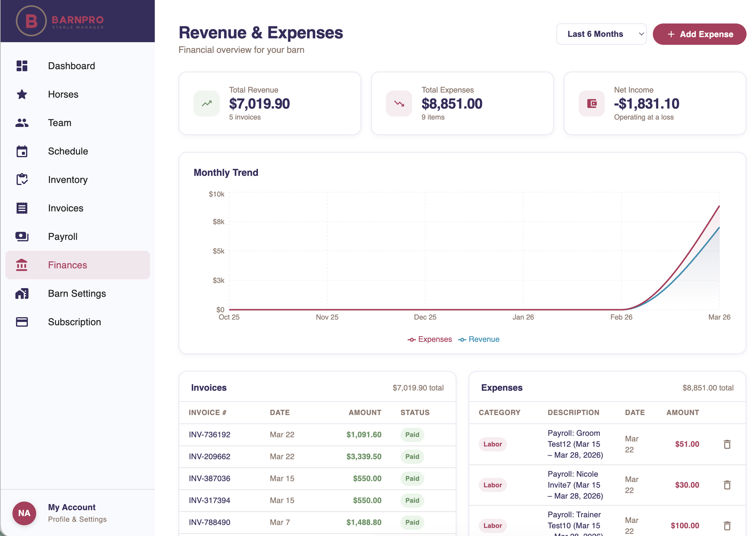Click the Add Expense button

pos(699,34)
